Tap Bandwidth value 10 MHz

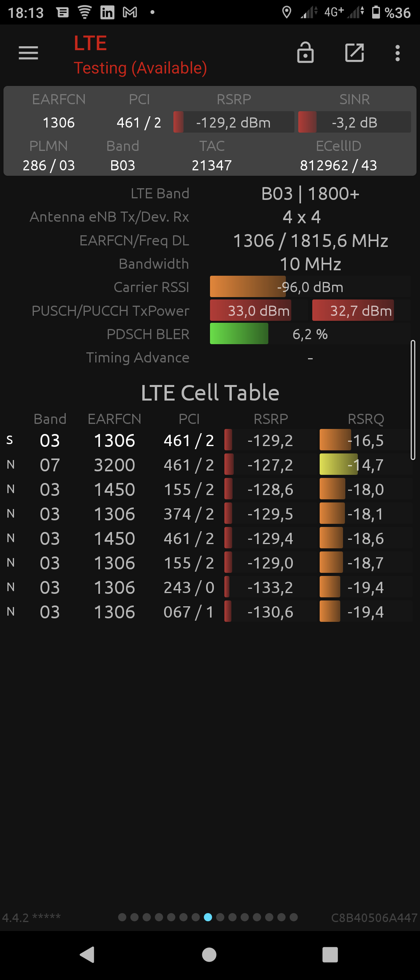[x=310, y=264]
